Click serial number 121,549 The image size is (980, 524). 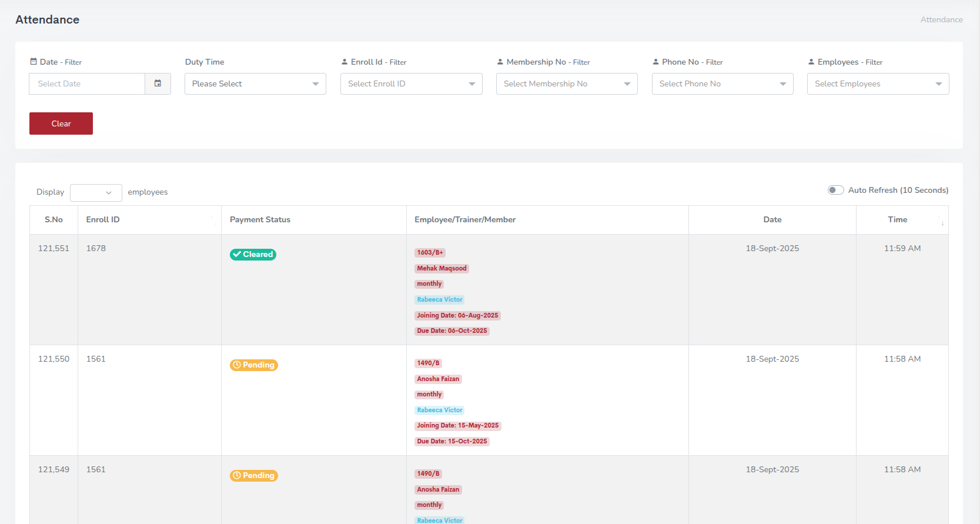[x=53, y=469]
